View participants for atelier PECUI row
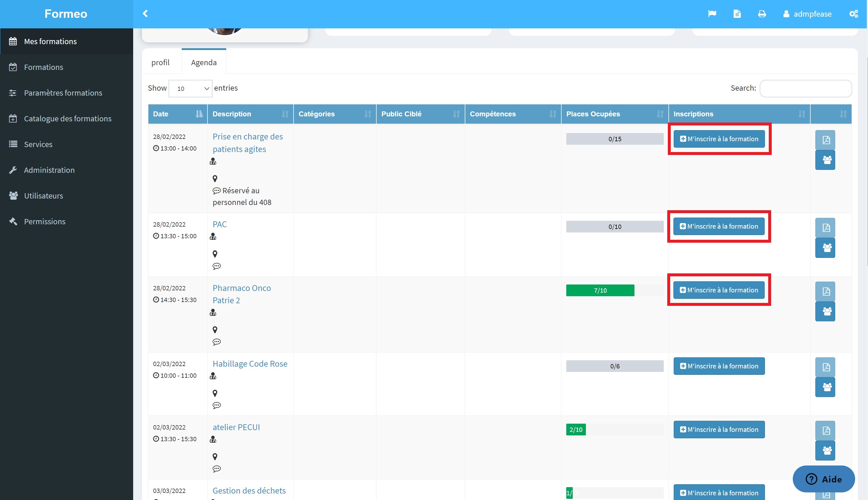Image resolution: width=868 pixels, height=500 pixels. (825, 450)
